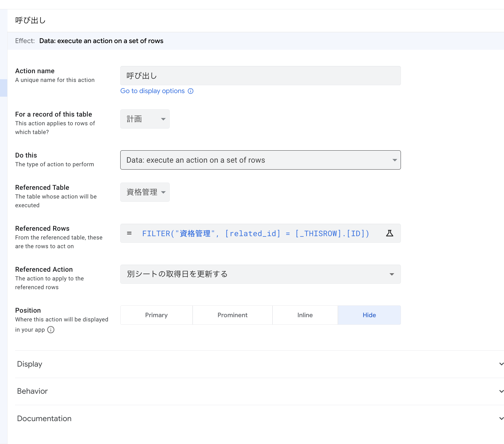Open the Referenced Table 資格管理 dropdown

[x=145, y=192]
